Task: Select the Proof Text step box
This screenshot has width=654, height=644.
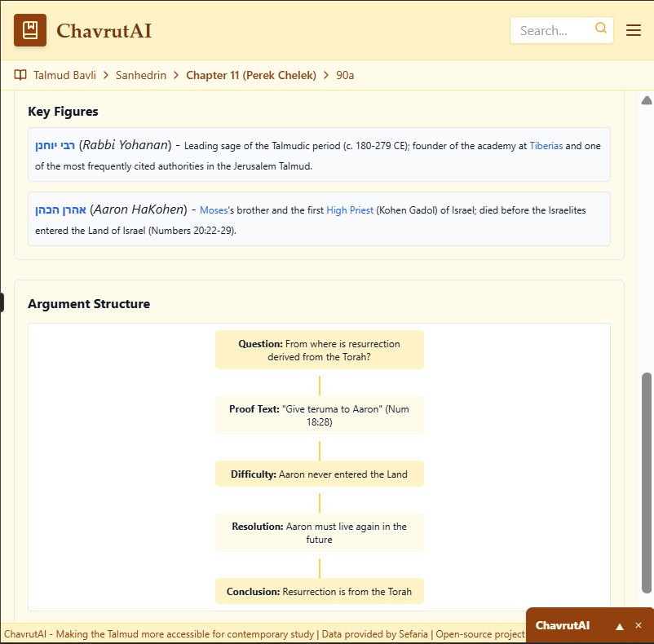Action: (x=319, y=415)
